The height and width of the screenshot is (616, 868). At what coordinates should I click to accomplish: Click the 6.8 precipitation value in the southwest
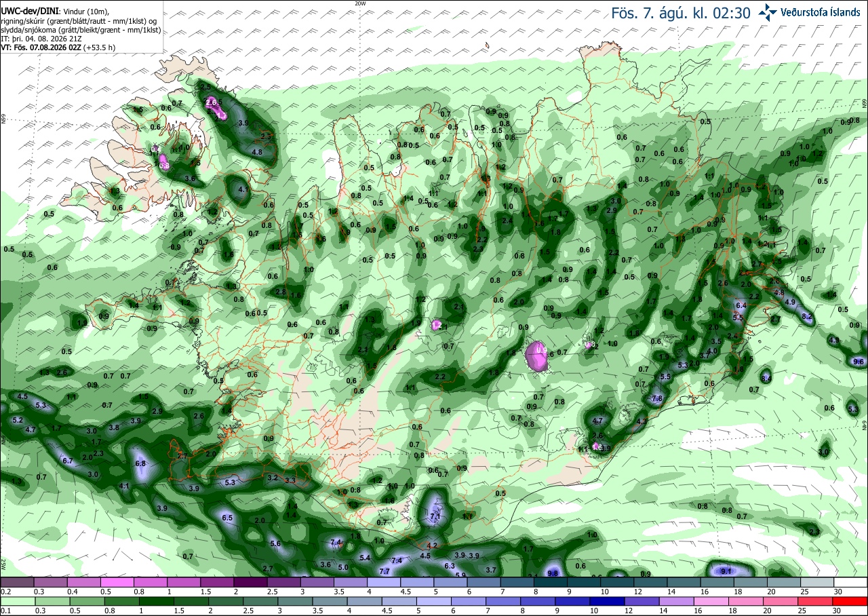(141, 463)
